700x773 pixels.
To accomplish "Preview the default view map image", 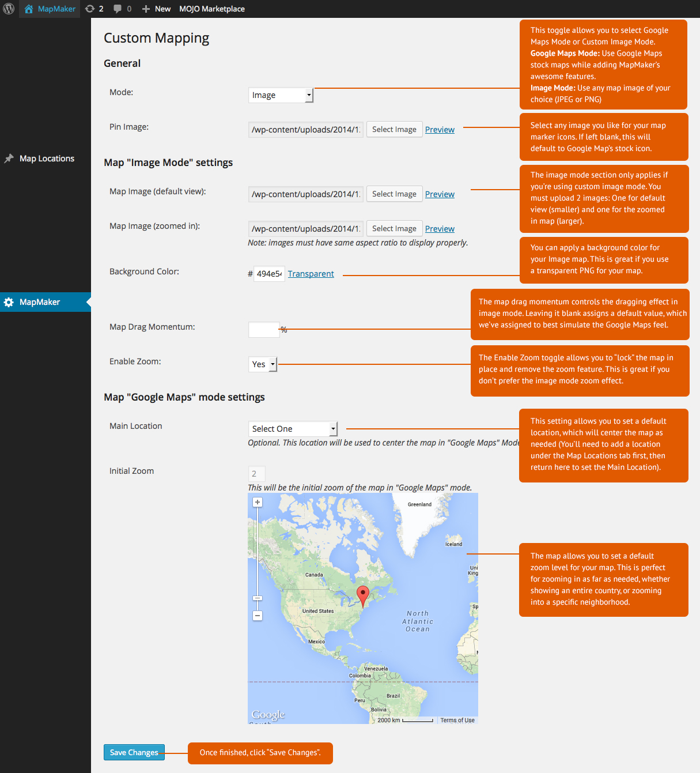I will (x=440, y=194).
